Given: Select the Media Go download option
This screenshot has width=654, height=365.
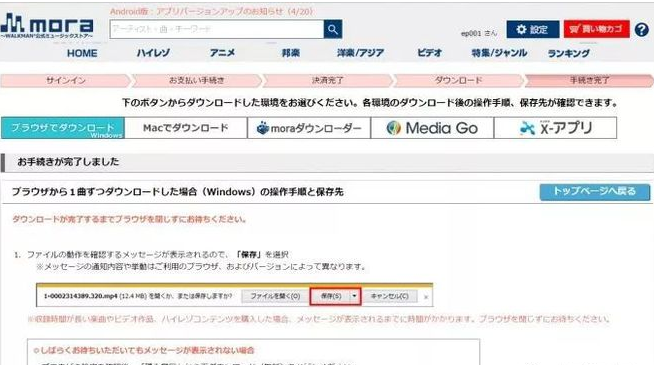Looking at the screenshot, I should 432,128.
